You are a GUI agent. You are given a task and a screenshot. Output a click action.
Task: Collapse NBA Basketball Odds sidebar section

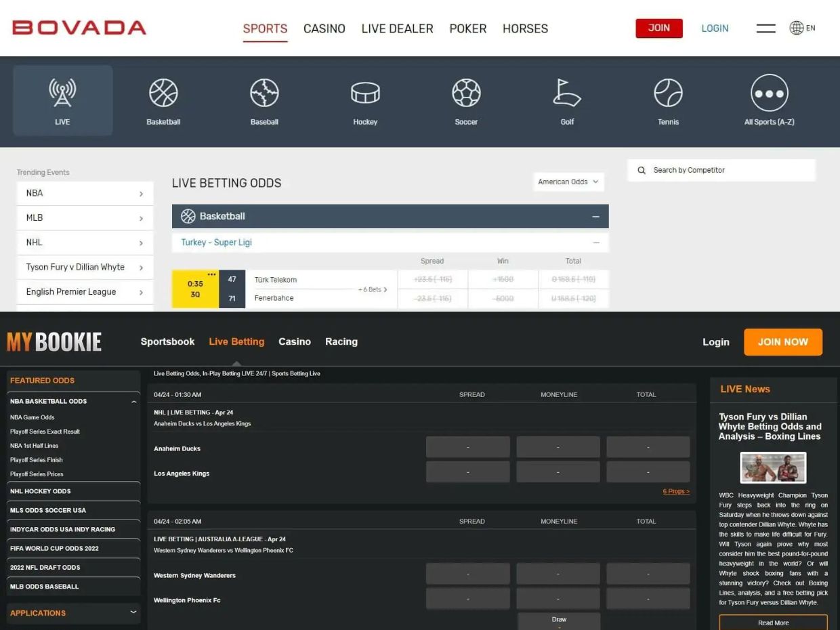click(x=133, y=402)
